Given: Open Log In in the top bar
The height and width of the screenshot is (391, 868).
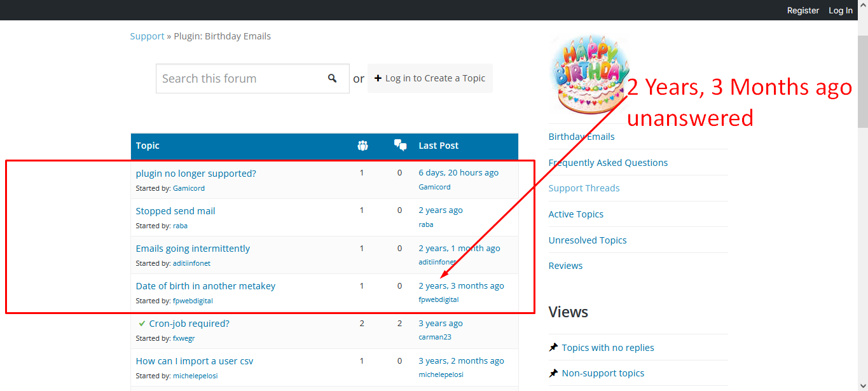Looking at the screenshot, I should point(840,10).
